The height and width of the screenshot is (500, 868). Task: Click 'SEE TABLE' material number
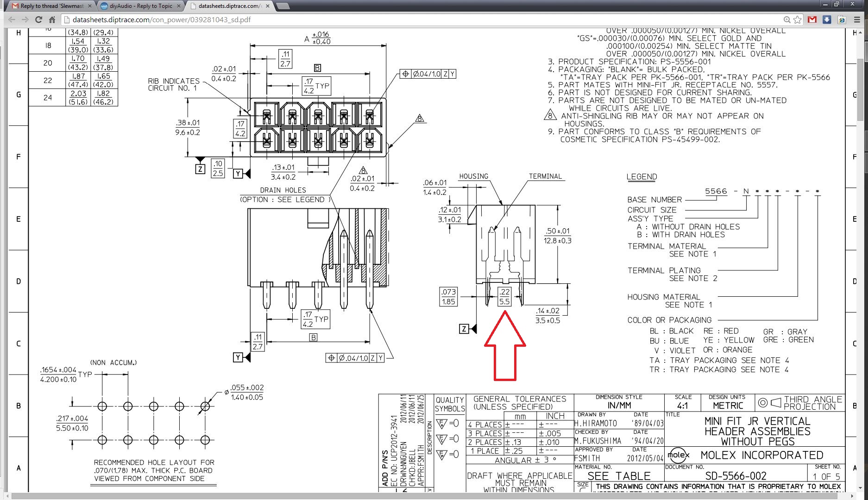[x=619, y=476]
